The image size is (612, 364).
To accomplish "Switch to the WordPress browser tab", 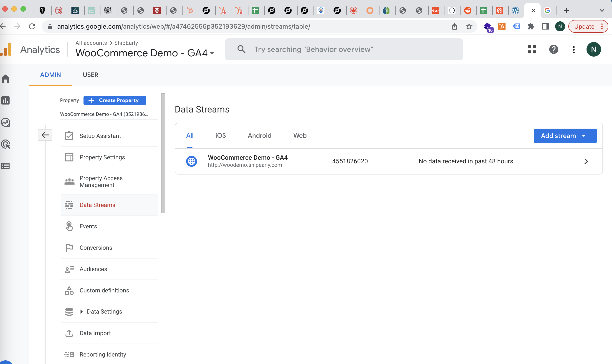I will (x=516, y=10).
